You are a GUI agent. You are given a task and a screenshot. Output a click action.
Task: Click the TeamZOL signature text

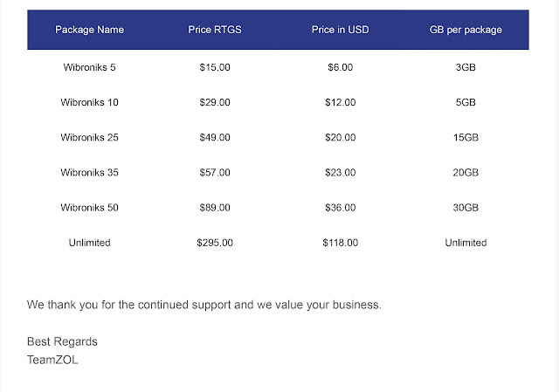coord(52,359)
